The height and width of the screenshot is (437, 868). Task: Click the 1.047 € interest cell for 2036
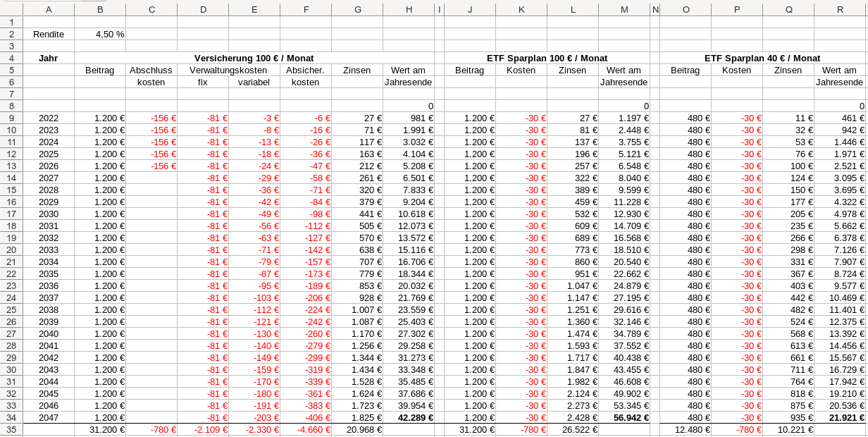[573, 285]
